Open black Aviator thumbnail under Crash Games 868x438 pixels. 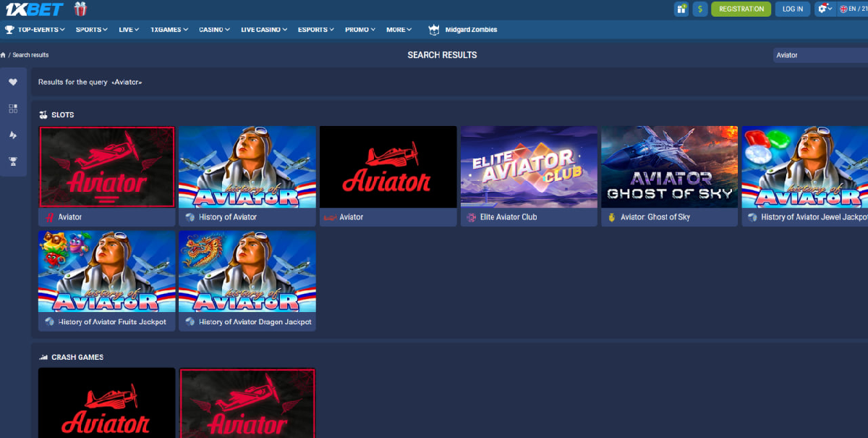click(x=107, y=403)
